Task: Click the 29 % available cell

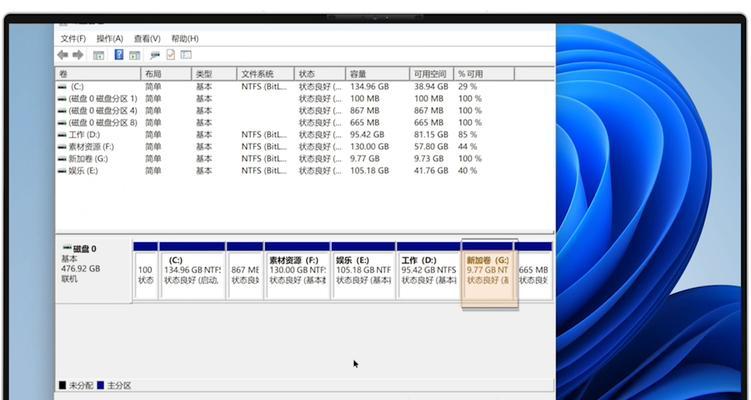Action: (x=467, y=87)
